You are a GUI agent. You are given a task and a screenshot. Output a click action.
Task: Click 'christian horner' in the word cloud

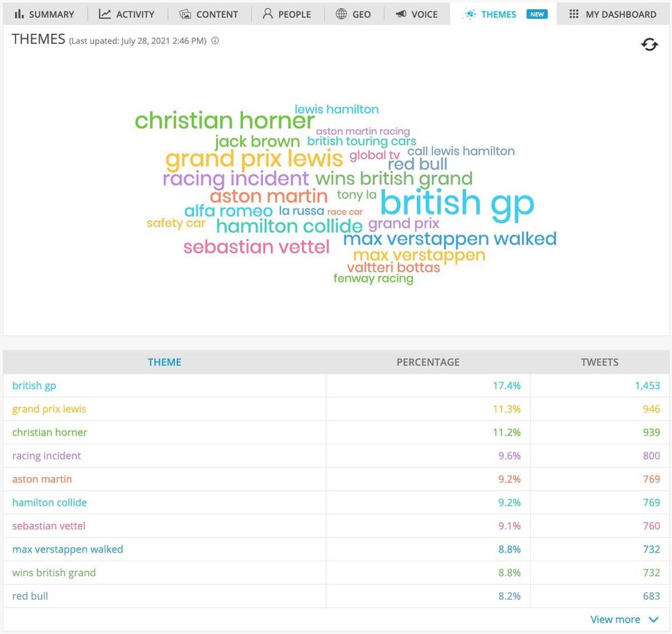pos(225,120)
